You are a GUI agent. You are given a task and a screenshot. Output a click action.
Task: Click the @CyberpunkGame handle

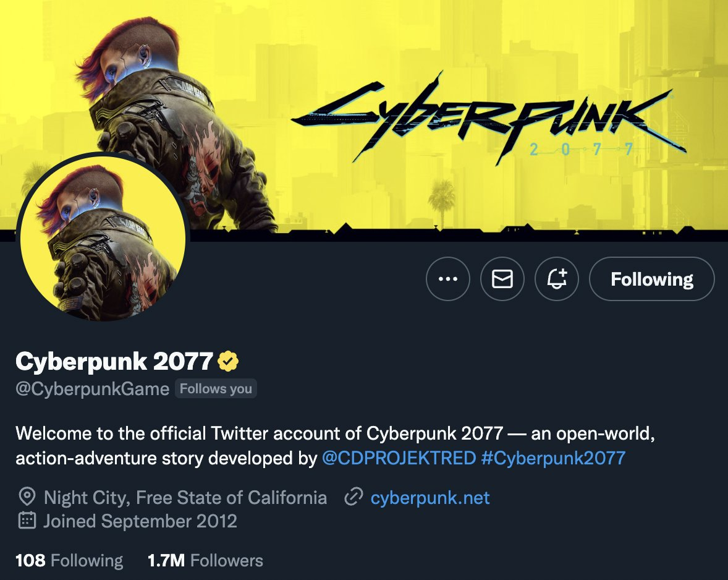coord(92,389)
